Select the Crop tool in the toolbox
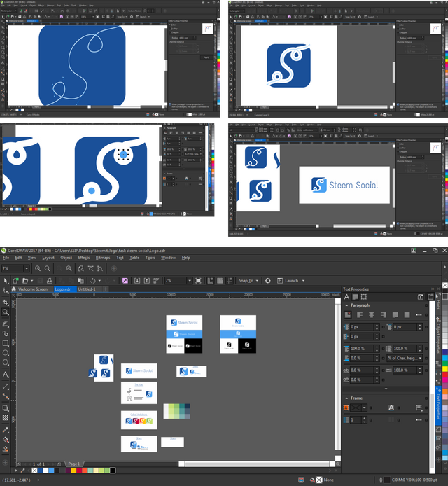The width and height of the screenshot is (448, 486). click(x=6, y=303)
